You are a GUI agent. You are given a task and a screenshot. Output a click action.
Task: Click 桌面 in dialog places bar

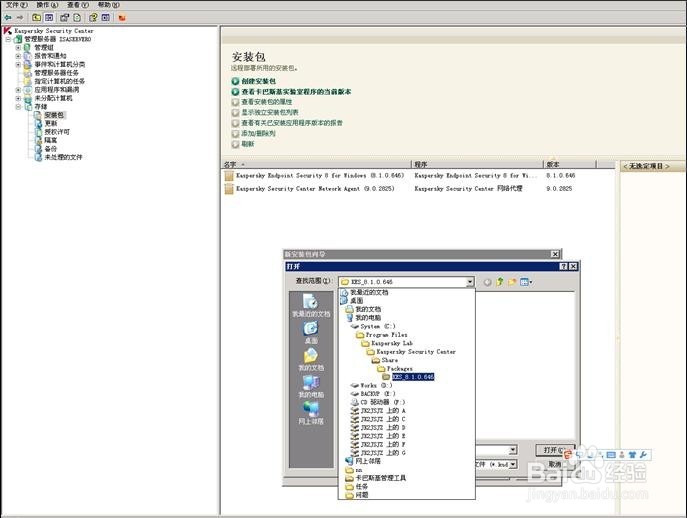click(x=311, y=333)
